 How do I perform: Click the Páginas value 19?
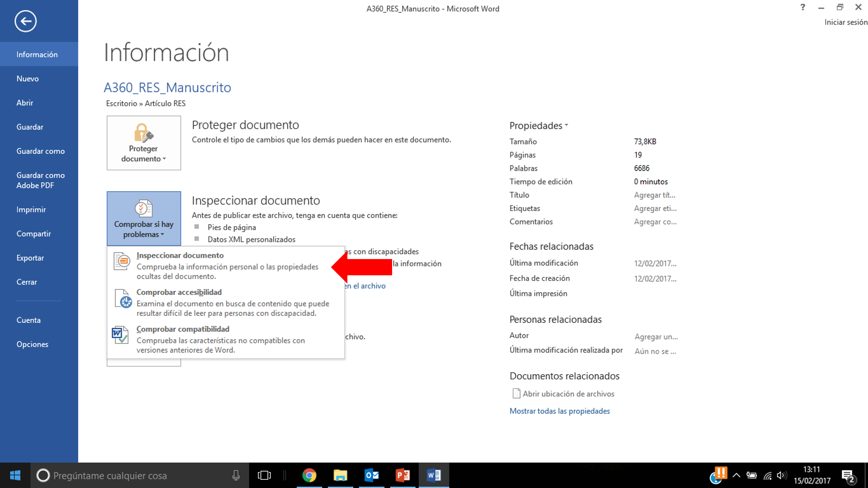click(x=638, y=155)
